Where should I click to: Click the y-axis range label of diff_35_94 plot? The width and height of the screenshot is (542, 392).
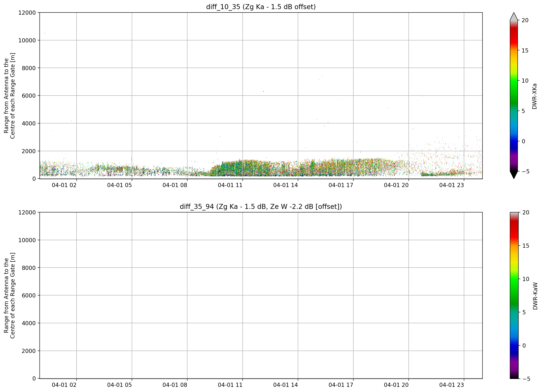(10, 295)
